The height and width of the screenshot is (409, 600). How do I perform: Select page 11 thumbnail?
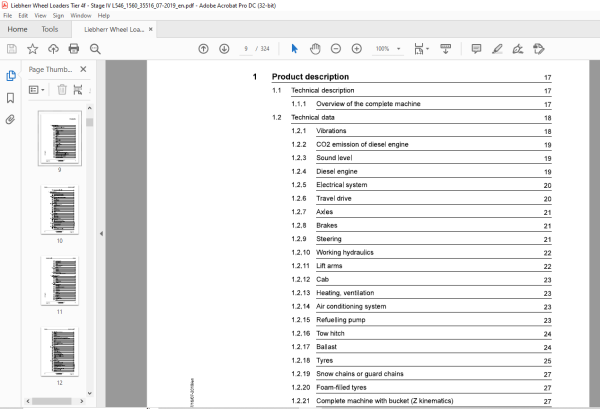point(60,280)
